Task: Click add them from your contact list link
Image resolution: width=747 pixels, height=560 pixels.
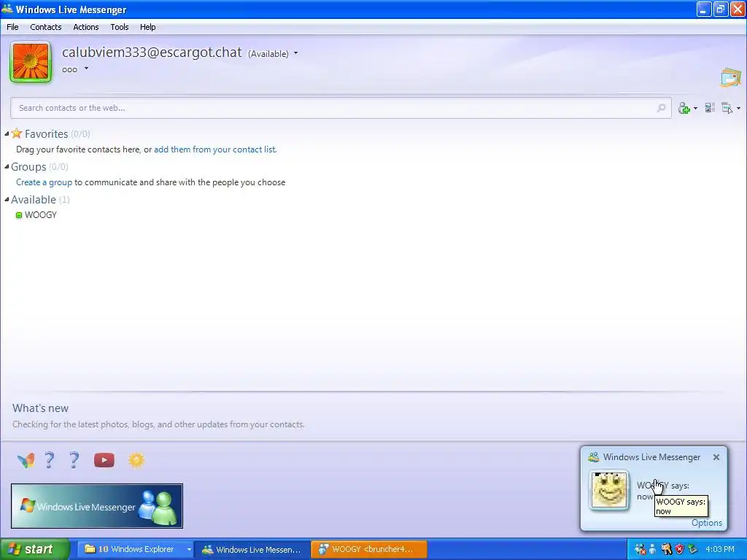Action: click(215, 149)
